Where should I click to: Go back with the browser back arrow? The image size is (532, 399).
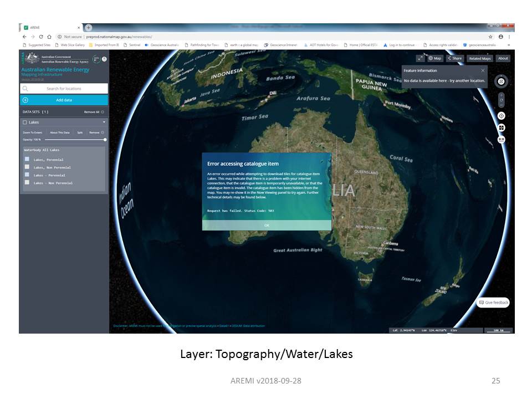[24, 37]
